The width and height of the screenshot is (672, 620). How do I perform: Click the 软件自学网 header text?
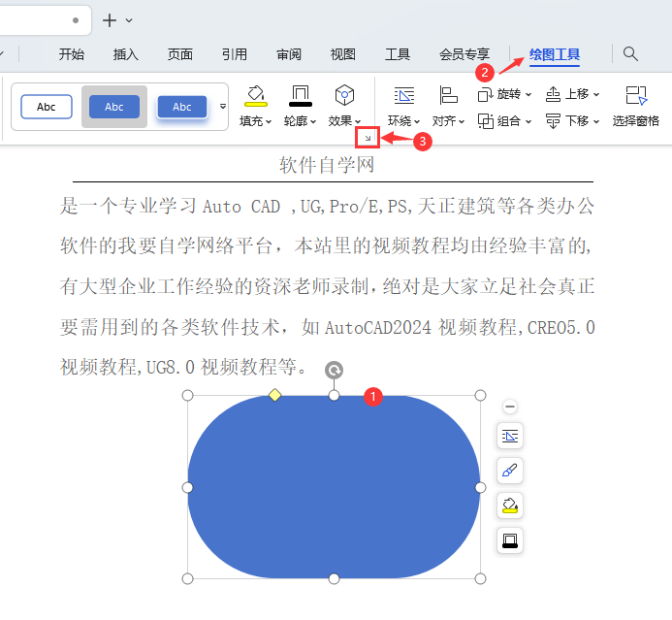pyautogui.click(x=327, y=165)
